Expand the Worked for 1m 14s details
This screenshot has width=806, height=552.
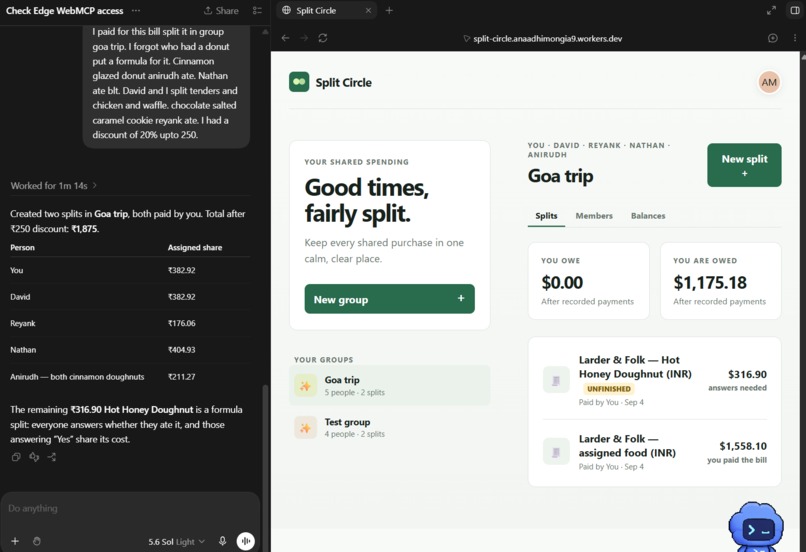point(53,186)
